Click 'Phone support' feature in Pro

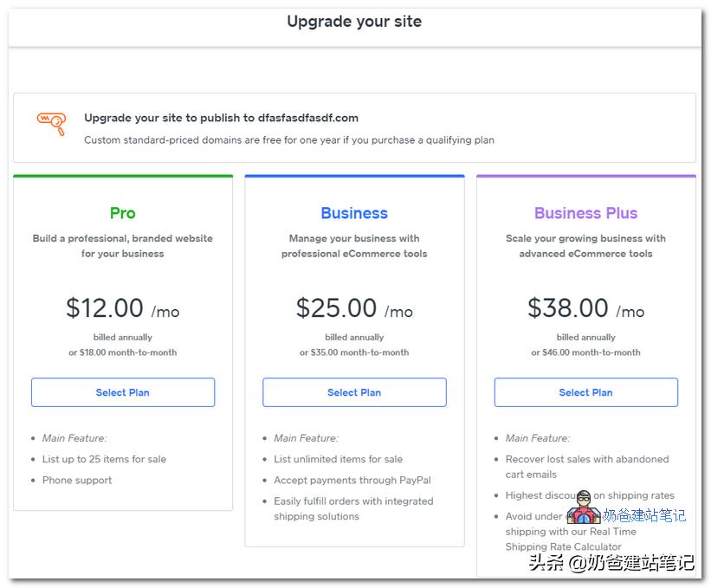pos(77,480)
